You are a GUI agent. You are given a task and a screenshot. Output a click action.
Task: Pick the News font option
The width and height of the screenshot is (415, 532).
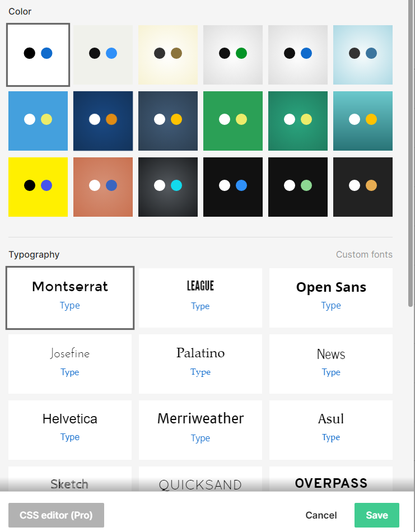point(331,364)
